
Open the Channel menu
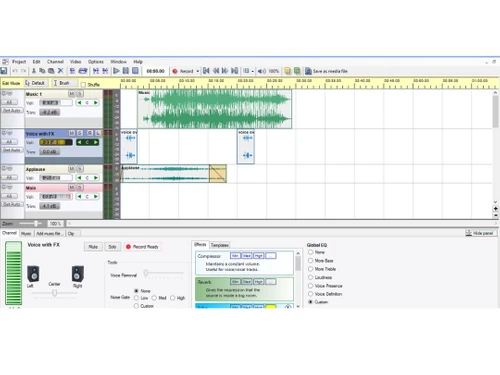coord(55,62)
